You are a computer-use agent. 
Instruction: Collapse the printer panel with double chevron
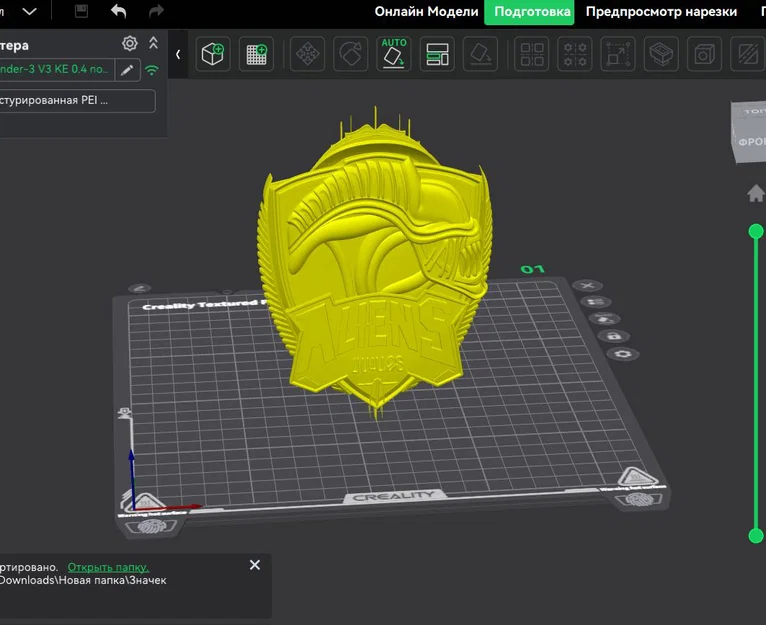[x=153, y=43]
